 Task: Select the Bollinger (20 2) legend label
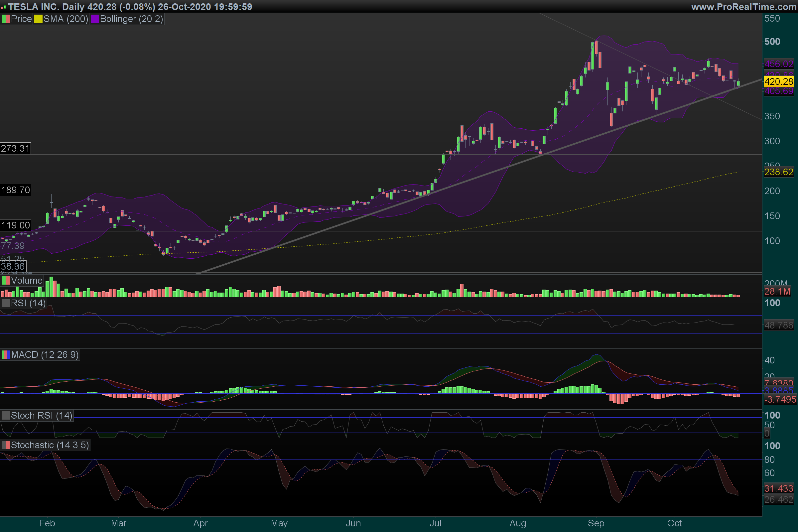131,19
